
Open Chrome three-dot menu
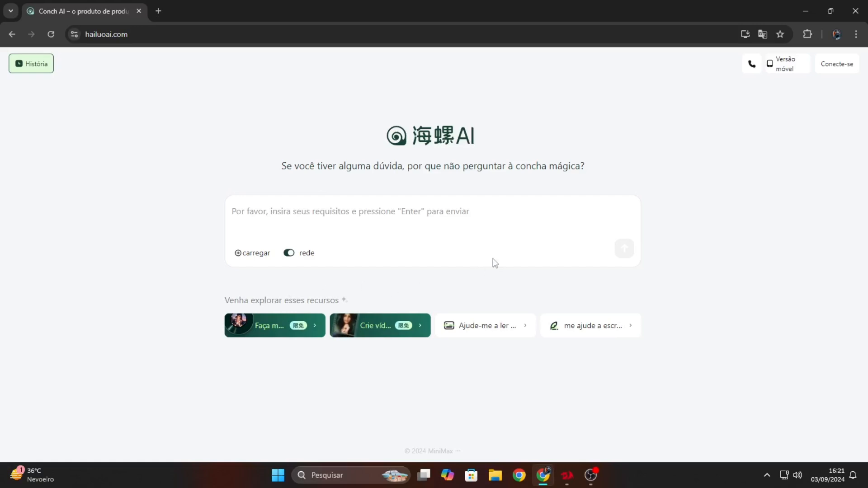[x=856, y=34]
